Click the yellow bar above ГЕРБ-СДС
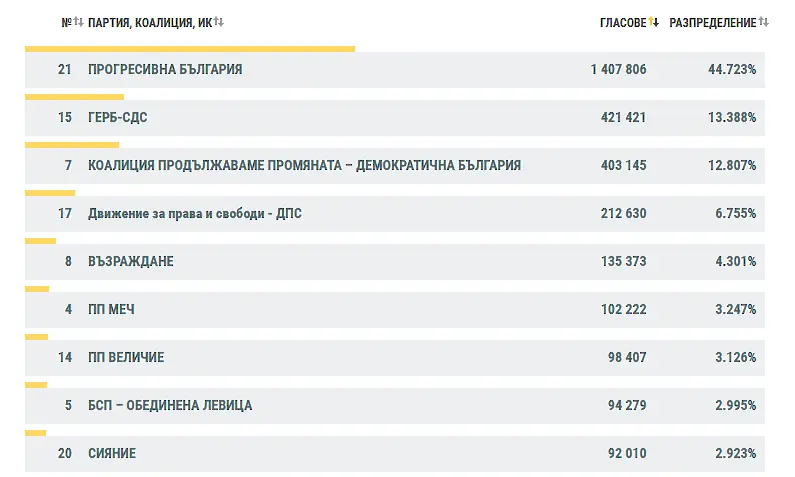 point(74,97)
